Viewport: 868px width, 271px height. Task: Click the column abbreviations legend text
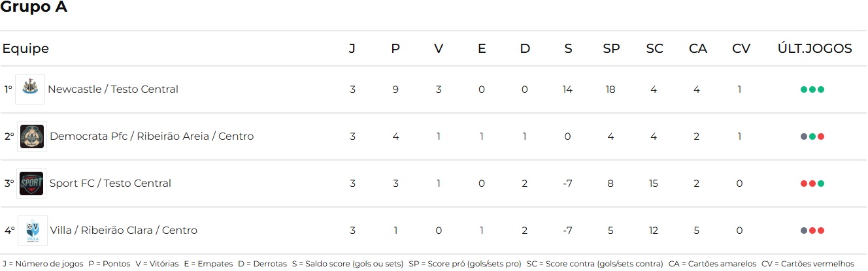click(x=428, y=264)
